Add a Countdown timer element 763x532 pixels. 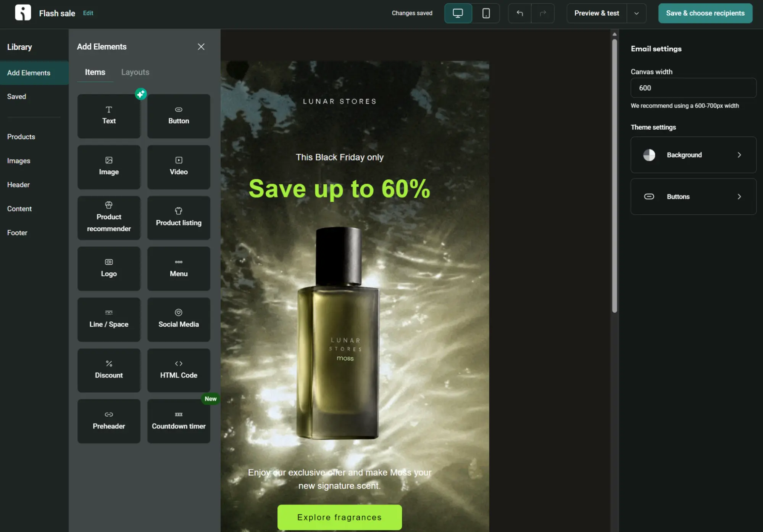[179, 421]
